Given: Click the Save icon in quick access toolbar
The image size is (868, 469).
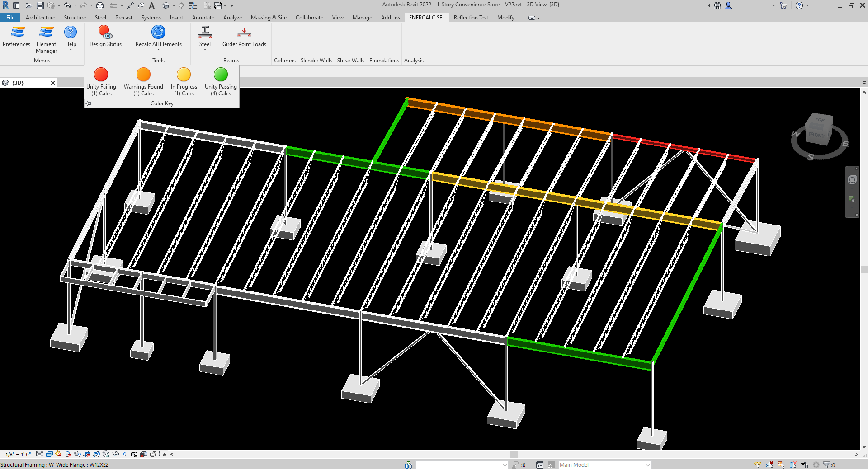Looking at the screenshot, I should point(40,5).
